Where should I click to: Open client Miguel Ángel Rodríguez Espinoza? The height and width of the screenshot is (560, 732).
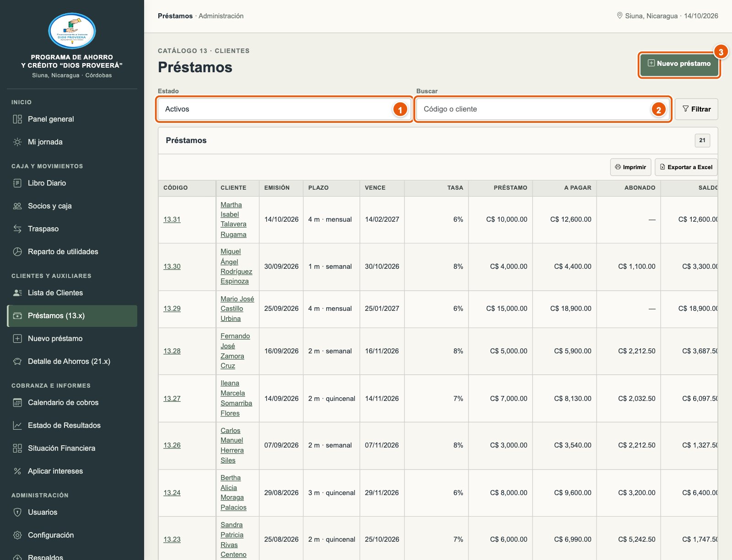237,267
